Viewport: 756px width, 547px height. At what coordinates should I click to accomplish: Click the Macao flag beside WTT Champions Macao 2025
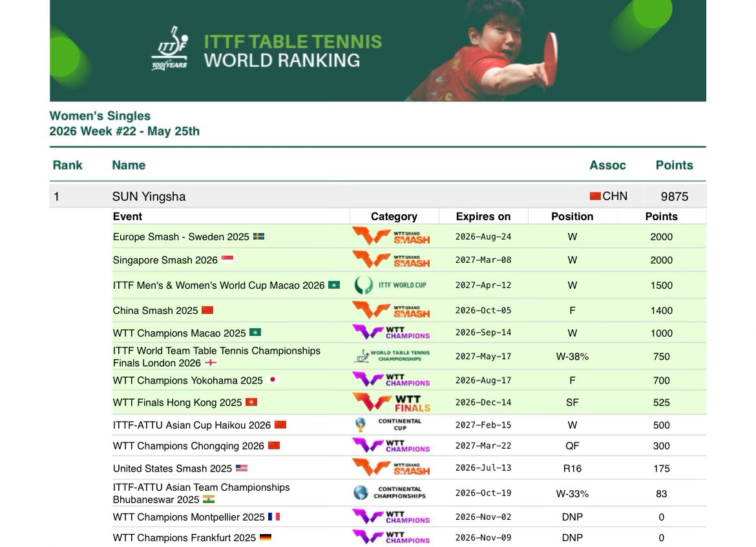tap(255, 333)
